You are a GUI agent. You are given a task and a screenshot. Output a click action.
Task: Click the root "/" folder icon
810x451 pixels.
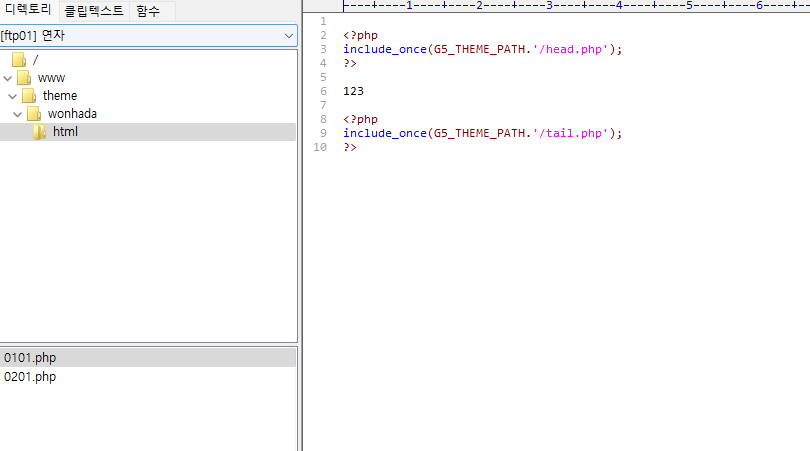tap(19, 60)
